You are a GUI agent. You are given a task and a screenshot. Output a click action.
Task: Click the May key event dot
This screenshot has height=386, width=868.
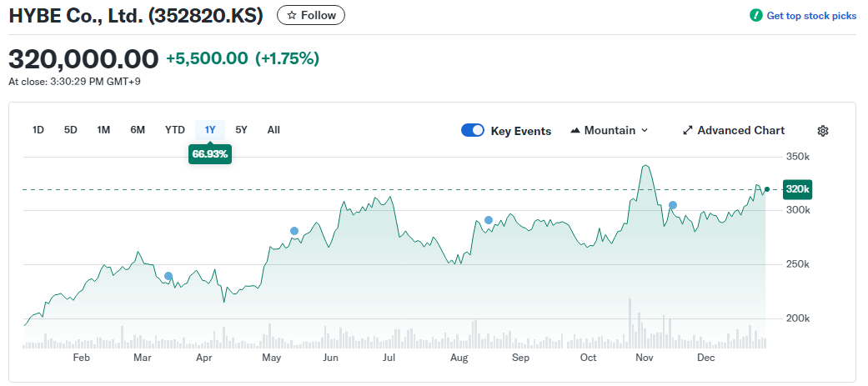coord(294,231)
